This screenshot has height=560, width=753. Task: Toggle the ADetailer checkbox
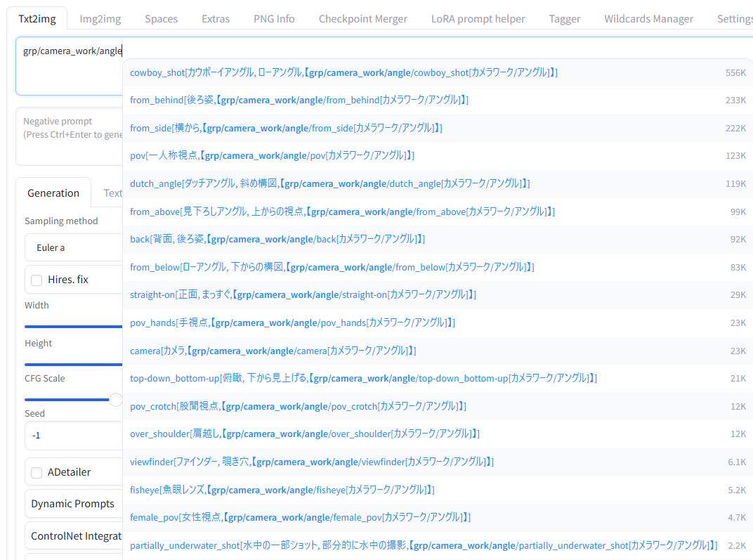[37, 472]
